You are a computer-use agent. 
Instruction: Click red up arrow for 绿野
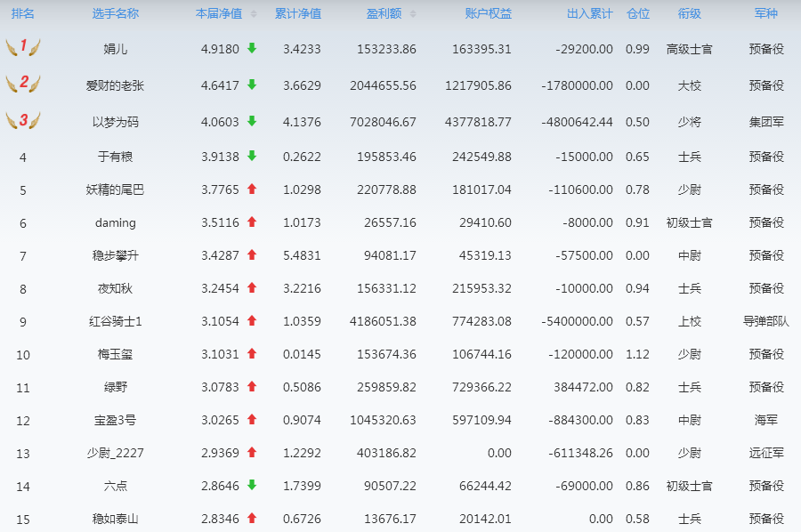(x=252, y=386)
